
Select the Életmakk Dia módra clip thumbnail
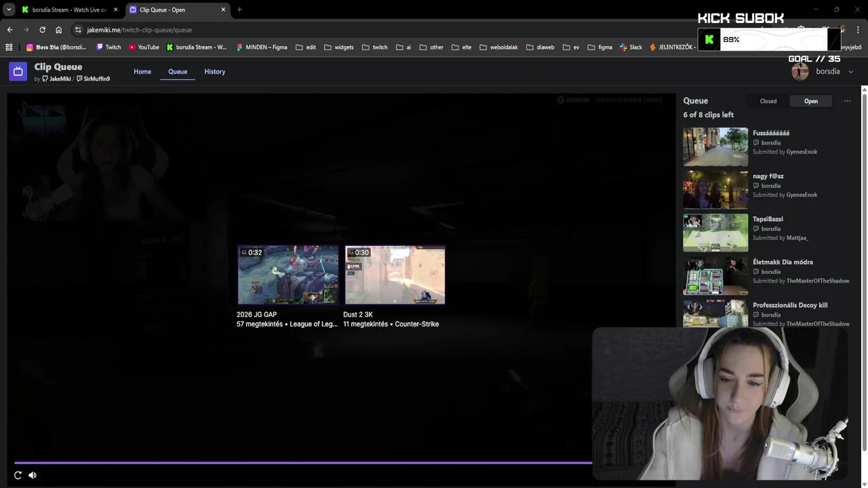(x=715, y=276)
